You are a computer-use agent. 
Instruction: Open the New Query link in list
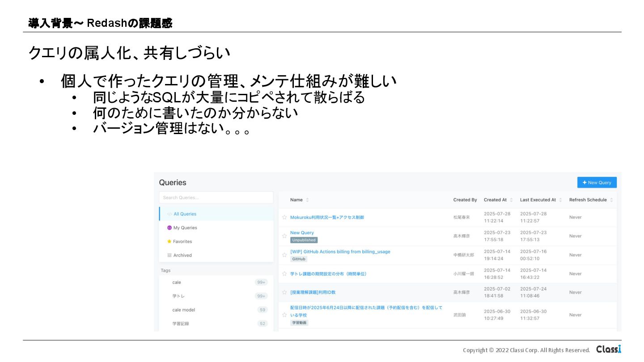coord(302,233)
